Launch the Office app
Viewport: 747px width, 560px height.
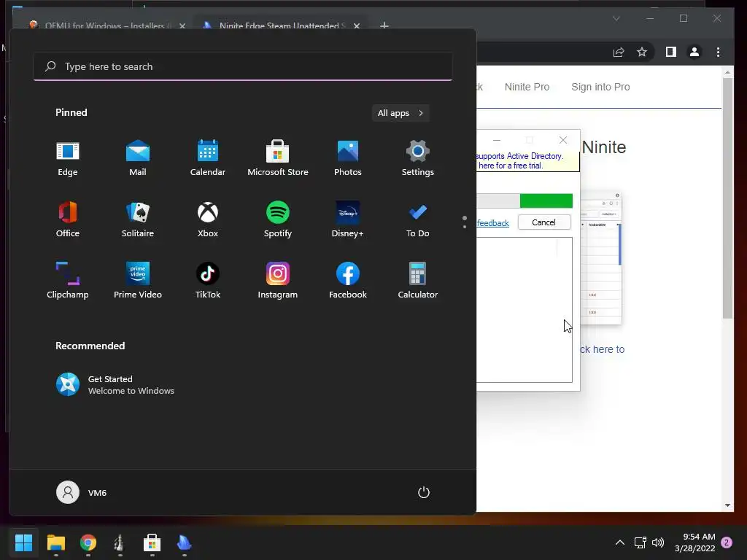coord(68,220)
